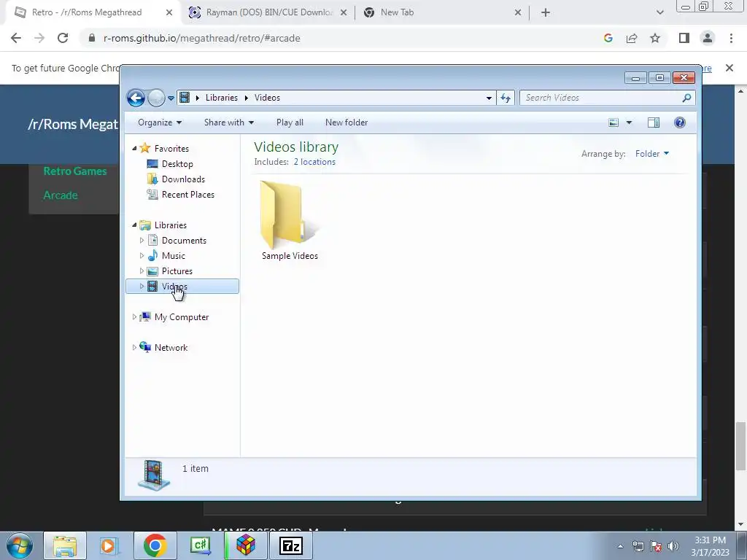
Task: Select Favorites in navigation pane
Action: point(171,149)
